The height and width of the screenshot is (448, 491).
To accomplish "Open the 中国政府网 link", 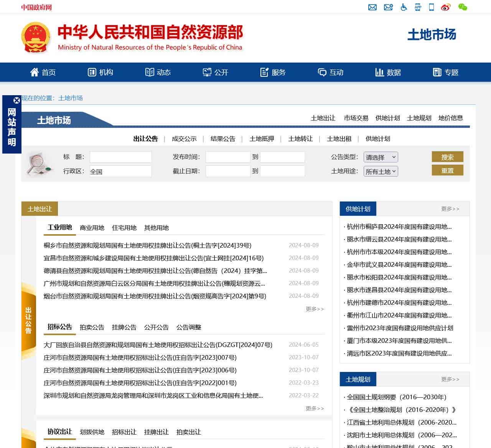I will [x=36, y=7].
